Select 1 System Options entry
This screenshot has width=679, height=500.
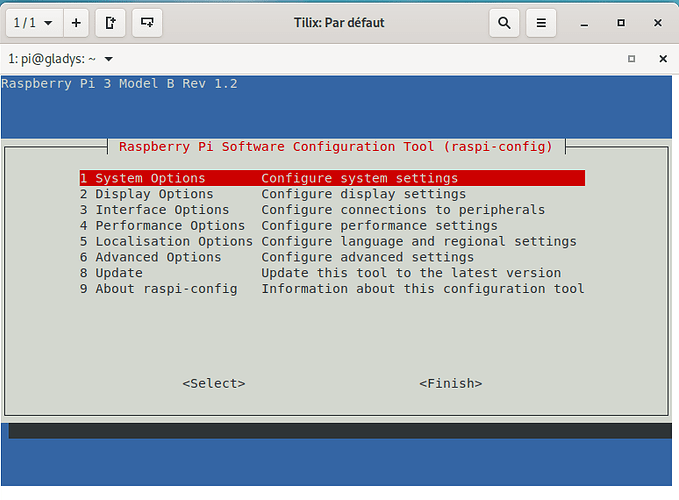tap(332, 178)
